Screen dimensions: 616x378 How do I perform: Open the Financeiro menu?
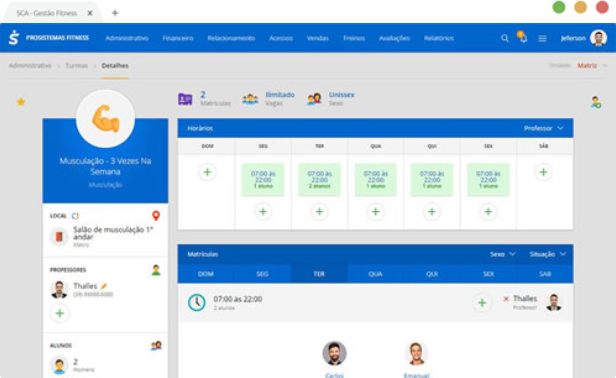(x=178, y=38)
